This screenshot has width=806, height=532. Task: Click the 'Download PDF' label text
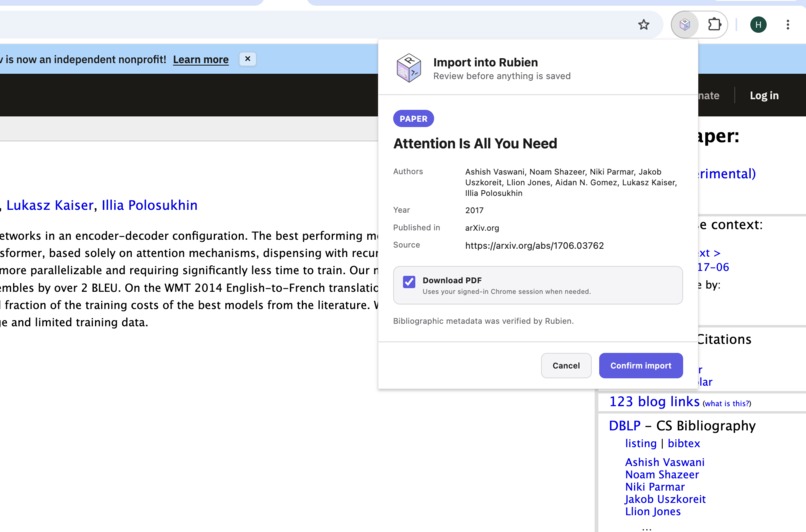click(x=452, y=280)
